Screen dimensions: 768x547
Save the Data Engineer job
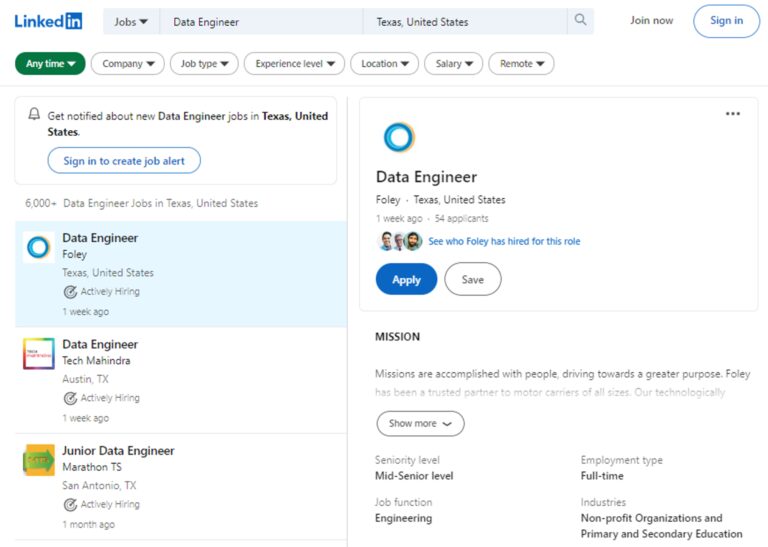click(472, 280)
